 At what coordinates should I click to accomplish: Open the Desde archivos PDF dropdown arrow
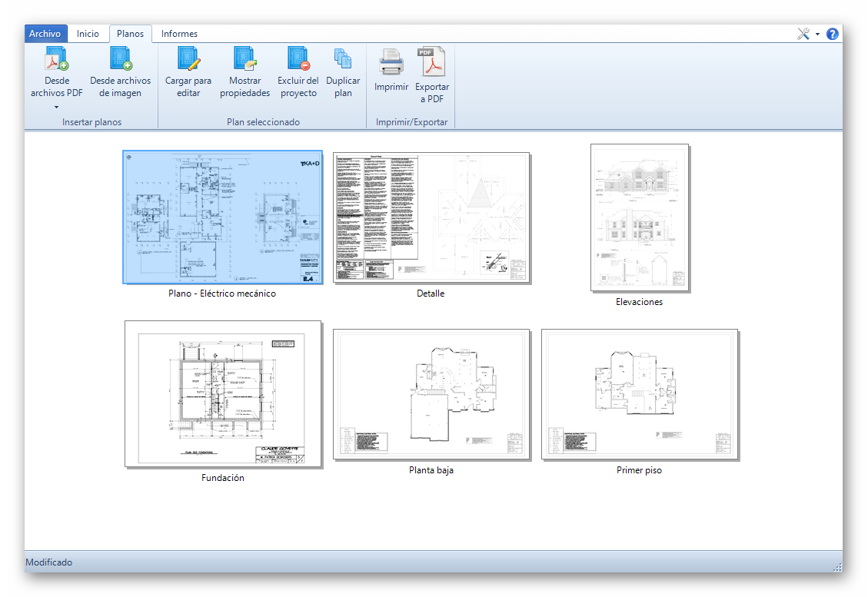coord(56,108)
